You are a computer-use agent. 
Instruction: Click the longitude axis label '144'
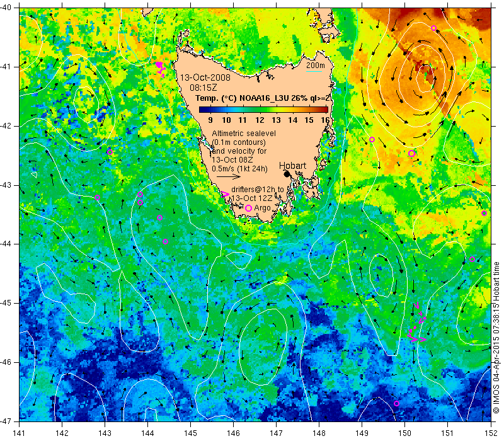[147, 433]
